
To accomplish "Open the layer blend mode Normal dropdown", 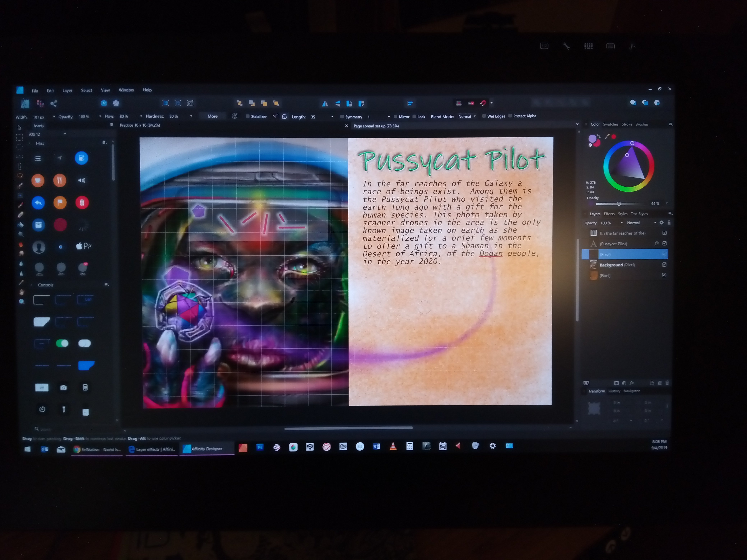I will point(641,223).
